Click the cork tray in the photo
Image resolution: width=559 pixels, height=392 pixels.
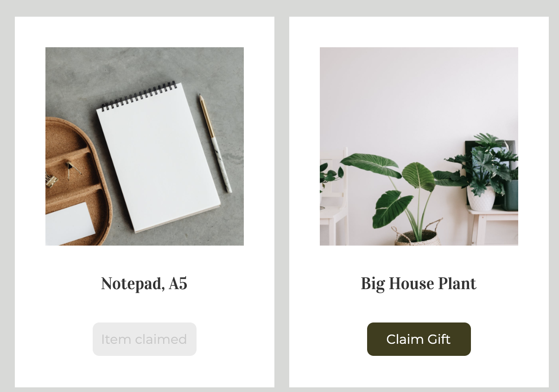(76, 181)
